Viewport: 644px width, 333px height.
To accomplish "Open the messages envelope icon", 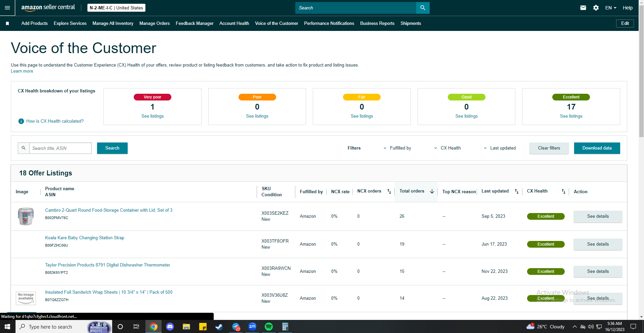I will (583, 8).
